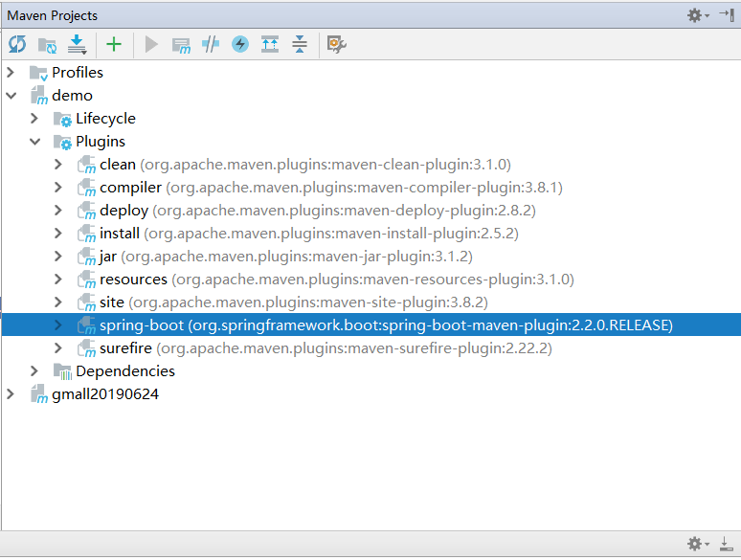
Task: Add Maven project with plus icon
Action: click(x=114, y=44)
